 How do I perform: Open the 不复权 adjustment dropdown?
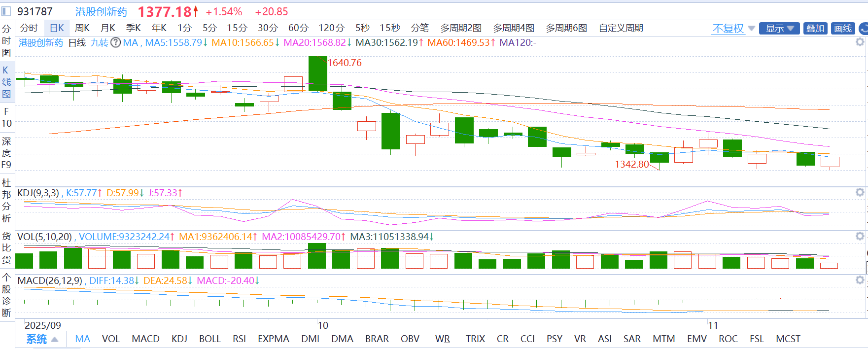point(733,28)
